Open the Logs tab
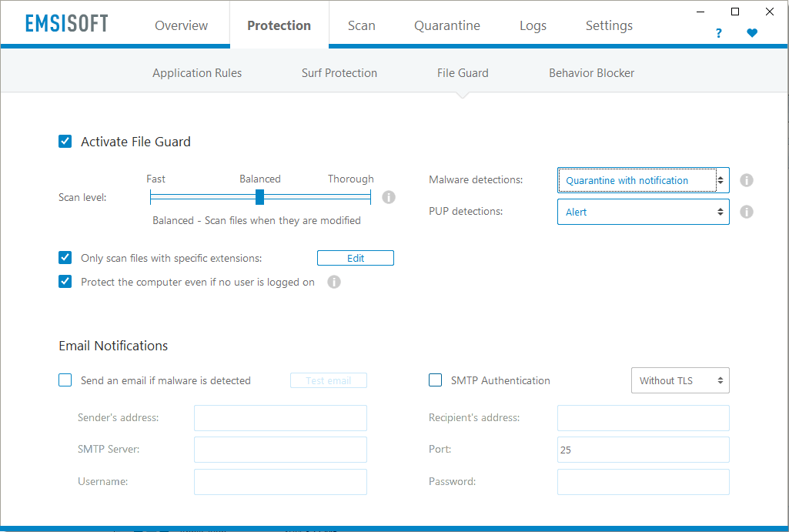The height and width of the screenshot is (532, 789). (533, 25)
